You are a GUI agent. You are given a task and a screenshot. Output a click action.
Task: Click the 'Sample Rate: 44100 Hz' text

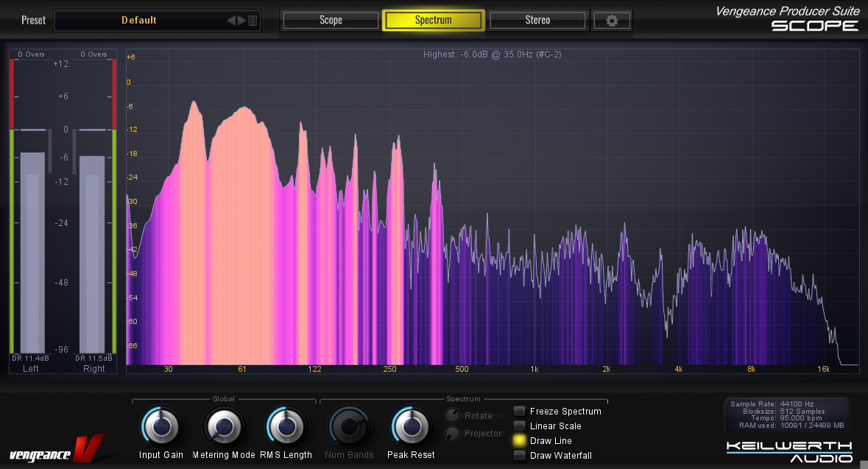pyautogui.click(x=772, y=403)
